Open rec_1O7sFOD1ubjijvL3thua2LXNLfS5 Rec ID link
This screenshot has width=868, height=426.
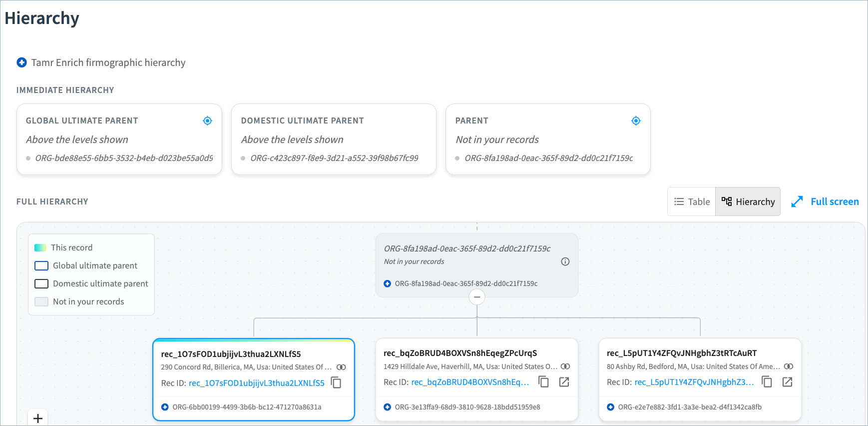(257, 383)
